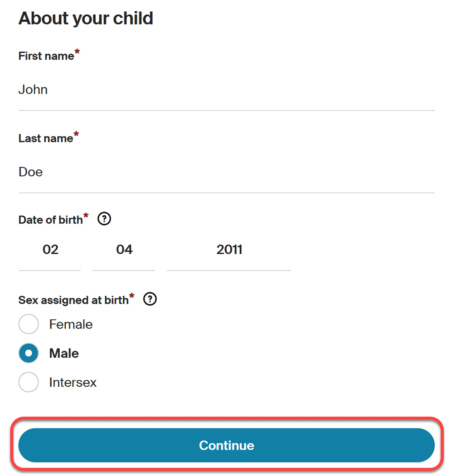Click the "Sex assigned at birth" label
The width and height of the screenshot is (451, 476).
pos(73,300)
